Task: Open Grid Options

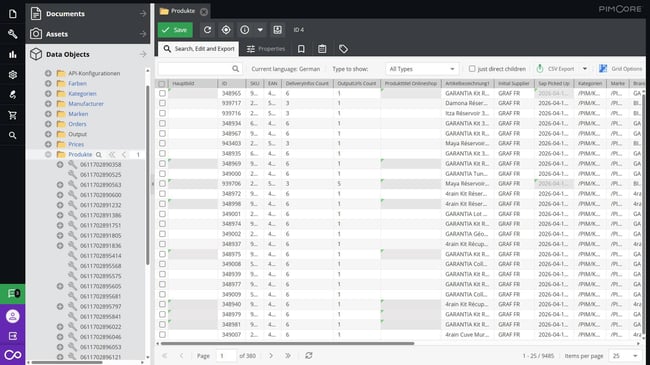Action: point(621,69)
